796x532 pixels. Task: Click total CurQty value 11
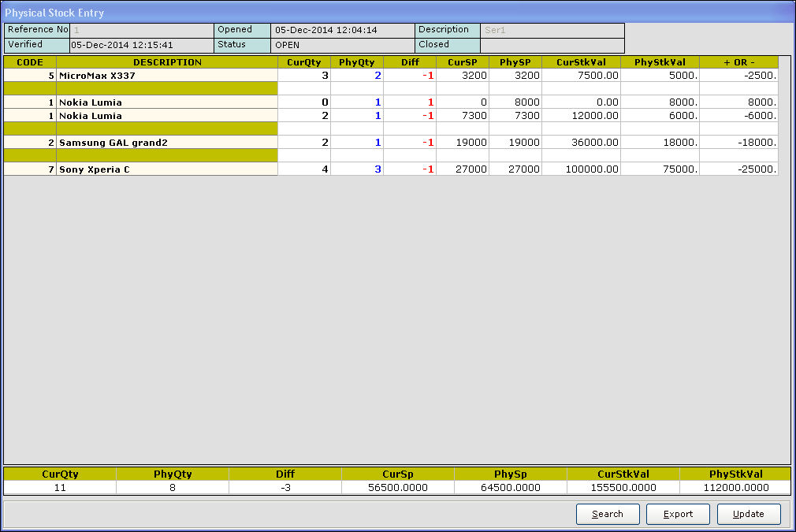pos(60,488)
